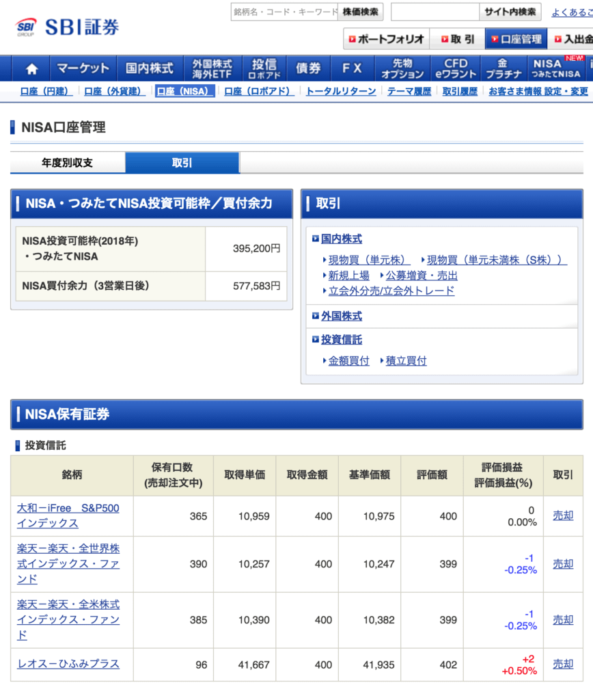Open the 債券 menu

(308, 69)
